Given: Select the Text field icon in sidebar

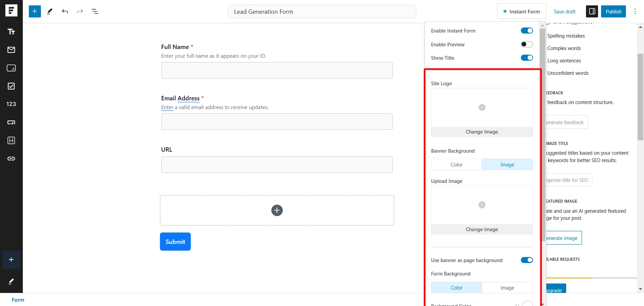Looking at the screenshot, I should click(11, 32).
